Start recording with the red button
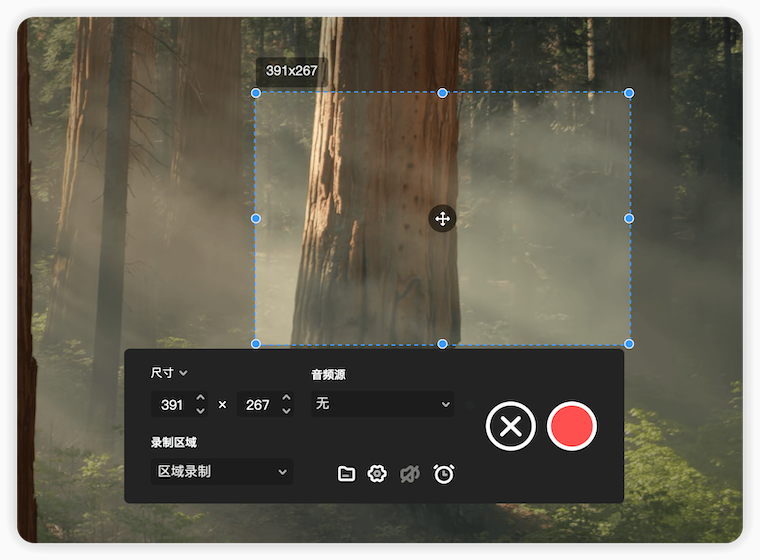Image resolution: width=760 pixels, height=560 pixels. [x=572, y=426]
